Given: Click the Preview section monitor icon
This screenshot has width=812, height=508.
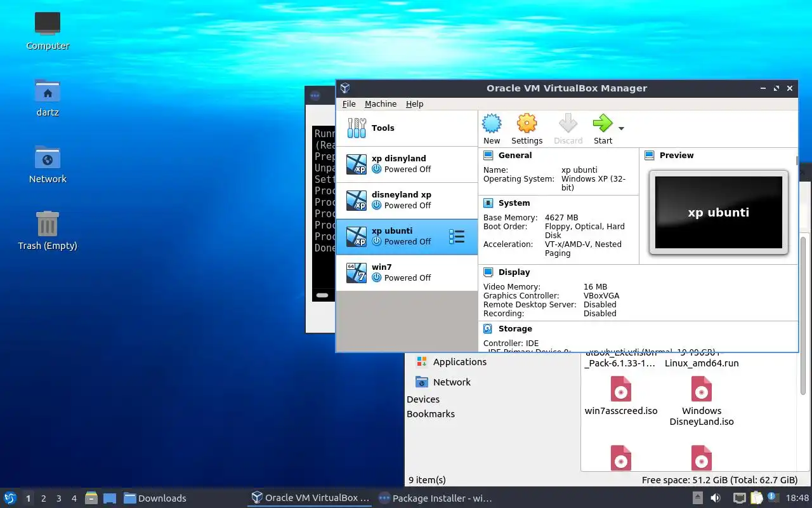Looking at the screenshot, I should point(649,156).
